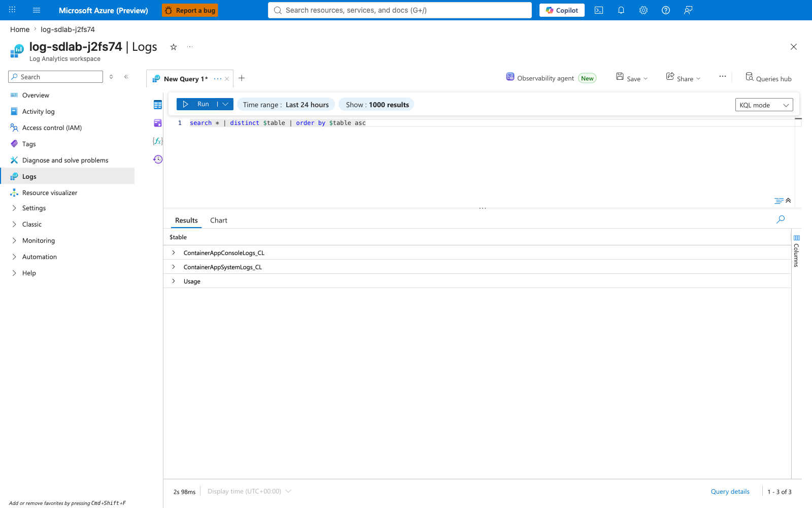Open the waffle portal menu icon

(12, 10)
